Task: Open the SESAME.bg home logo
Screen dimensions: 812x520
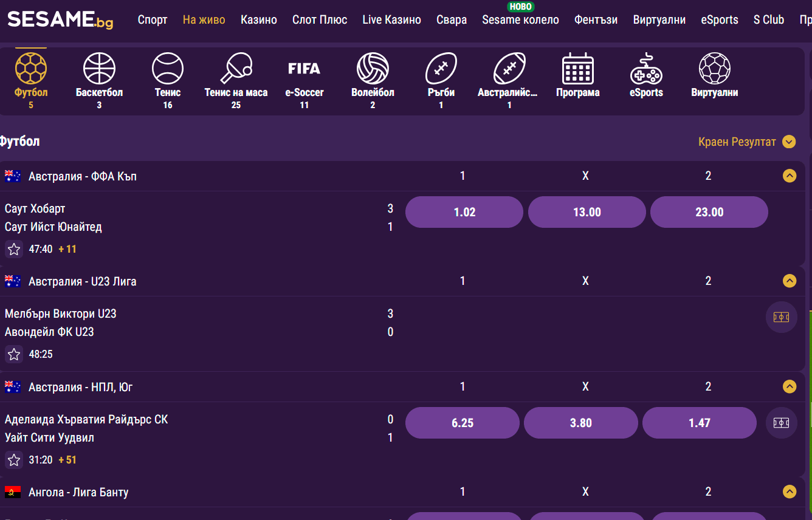Action: [60, 20]
